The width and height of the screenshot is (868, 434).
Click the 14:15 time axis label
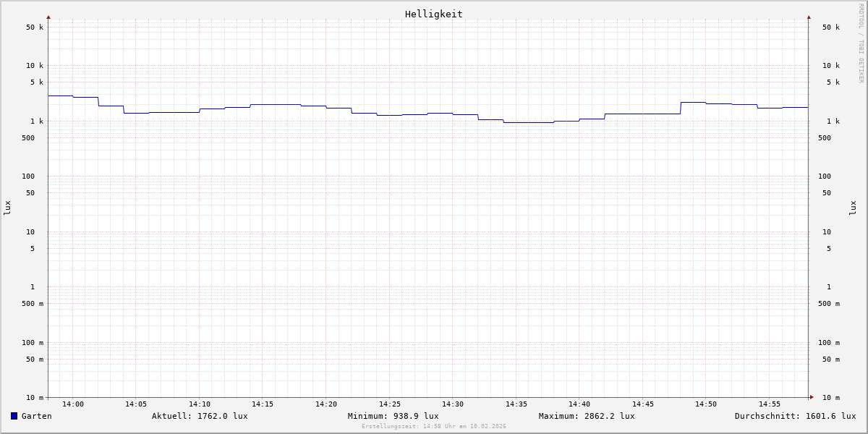coord(263,404)
